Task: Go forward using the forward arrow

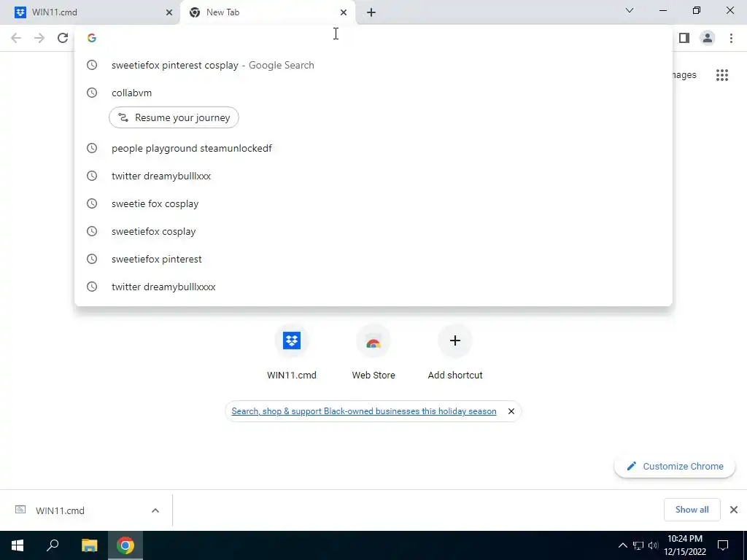Action: coord(39,38)
